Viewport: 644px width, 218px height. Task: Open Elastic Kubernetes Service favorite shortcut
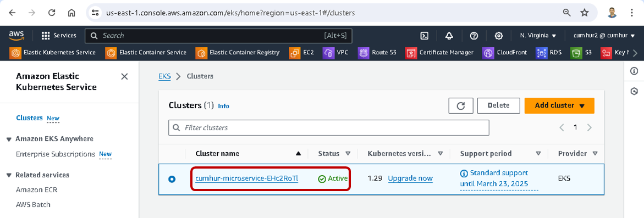click(x=53, y=53)
